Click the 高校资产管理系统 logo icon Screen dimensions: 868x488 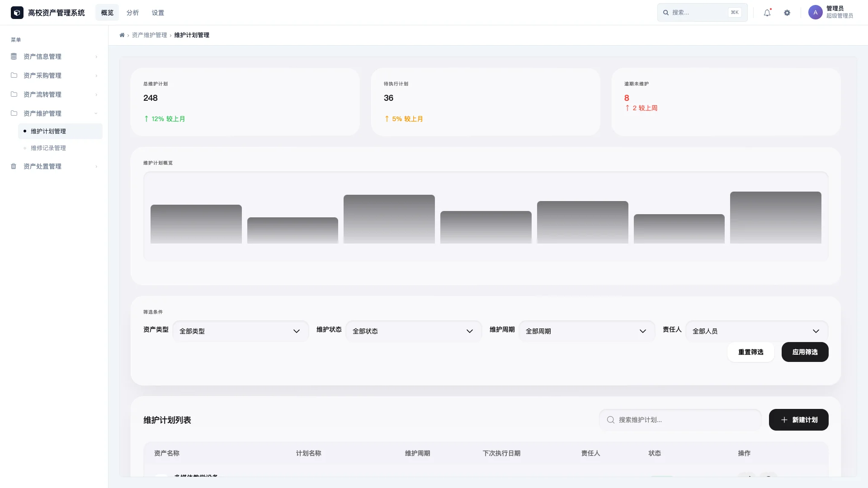[x=17, y=13]
